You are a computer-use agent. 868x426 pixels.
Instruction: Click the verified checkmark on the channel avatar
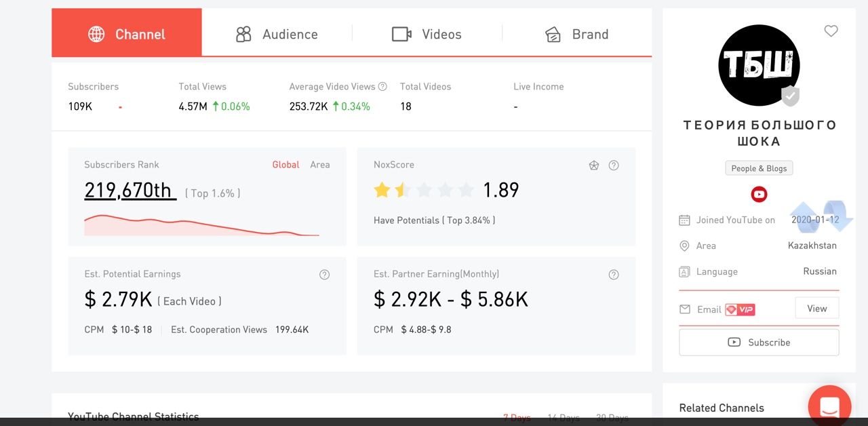pos(790,96)
